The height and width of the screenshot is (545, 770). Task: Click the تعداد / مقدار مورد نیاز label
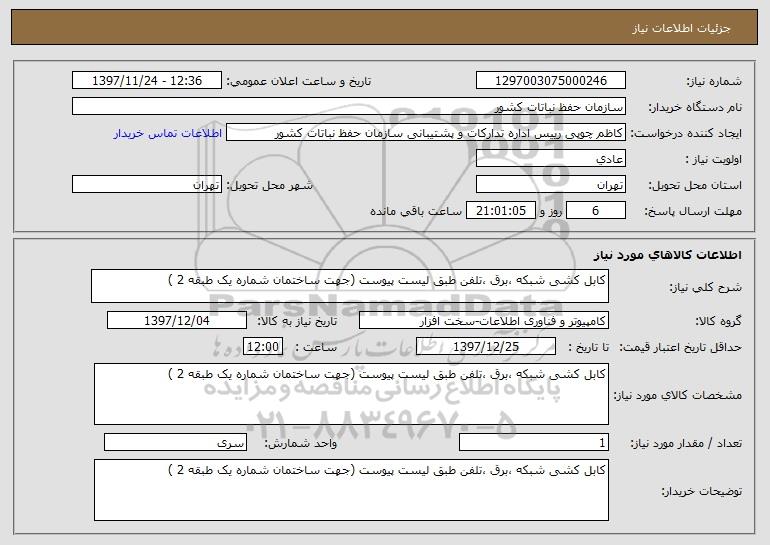(686, 443)
